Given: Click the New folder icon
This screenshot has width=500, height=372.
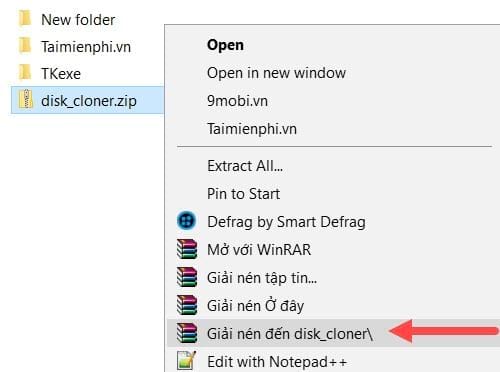Looking at the screenshot, I should click(25, 18).
